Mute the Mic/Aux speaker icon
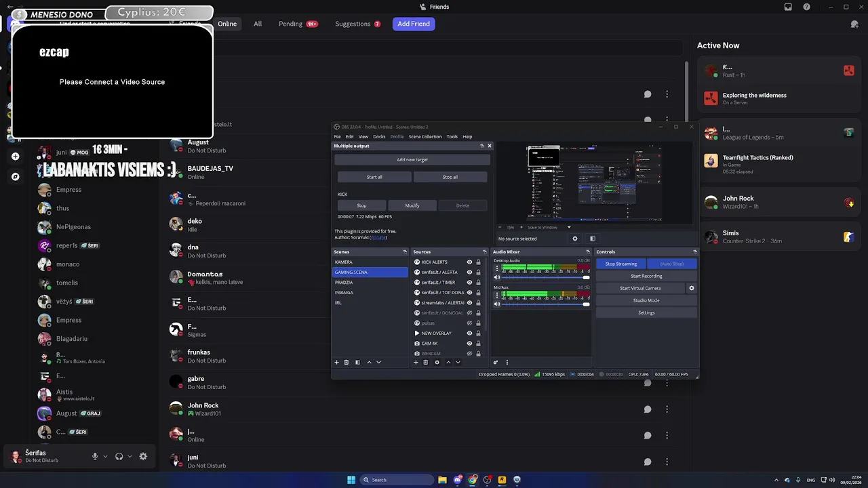Screen dimensions: 868x488 pos(497,304)
